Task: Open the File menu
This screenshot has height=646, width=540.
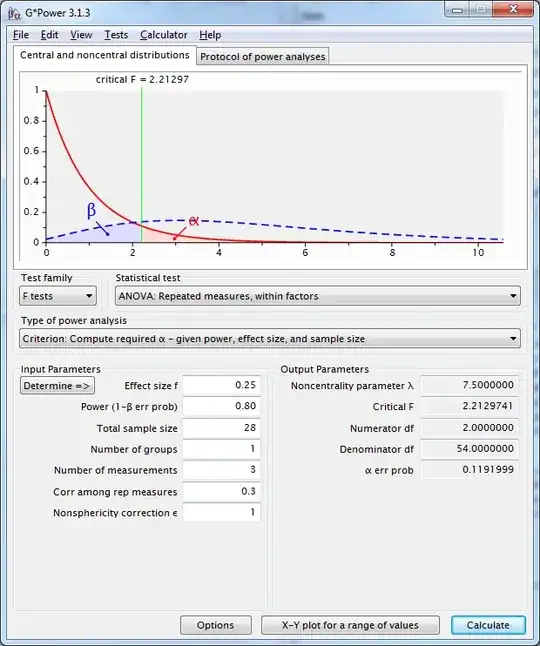Action: (x=21, y=35)
